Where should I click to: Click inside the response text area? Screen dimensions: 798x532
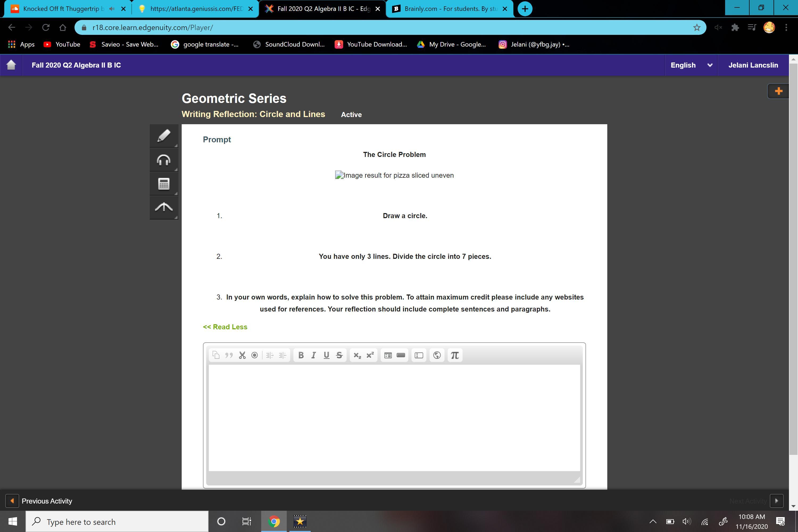[x=394, y=417]
